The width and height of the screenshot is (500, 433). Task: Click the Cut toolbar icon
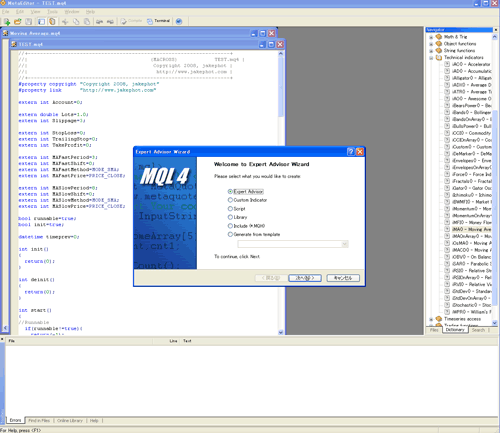pos(65,22)
